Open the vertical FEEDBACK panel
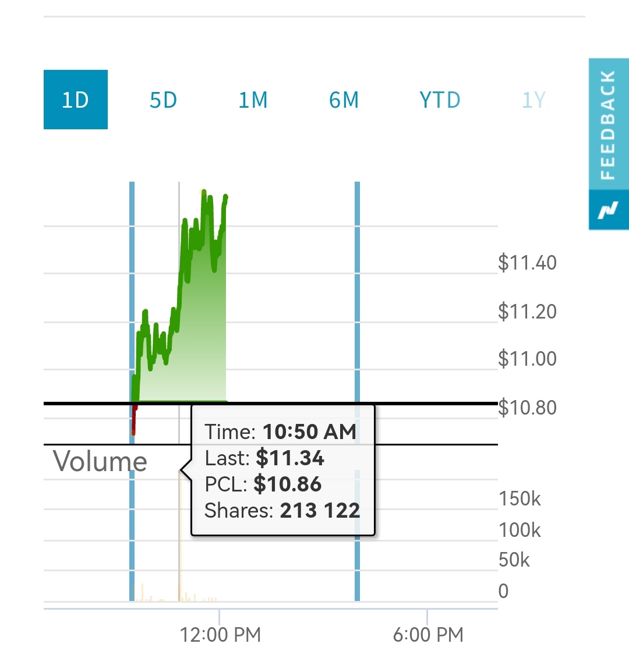629x672 pixels. [608, 125]
